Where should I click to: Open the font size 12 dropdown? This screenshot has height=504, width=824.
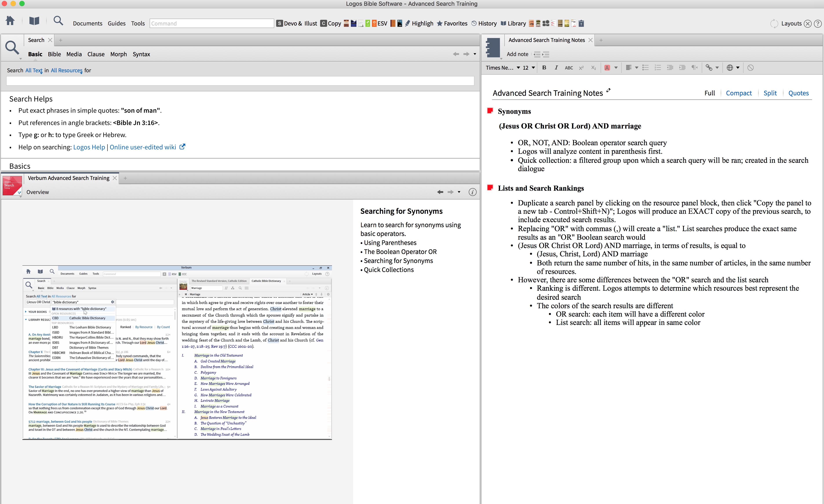coord(529,68)
